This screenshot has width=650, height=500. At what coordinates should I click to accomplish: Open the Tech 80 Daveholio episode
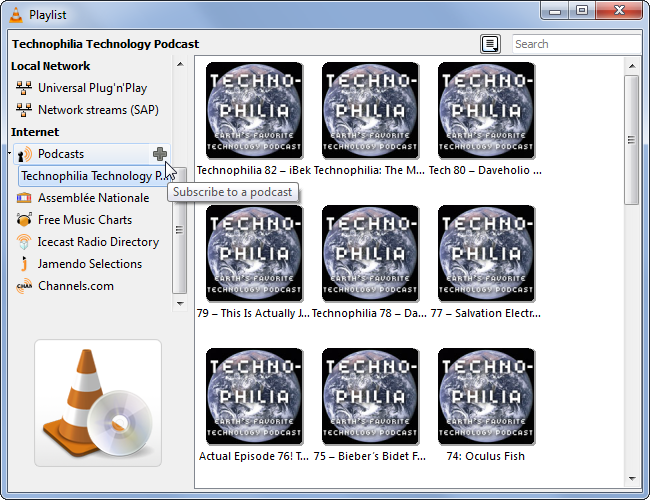click(x=486, y=110)
